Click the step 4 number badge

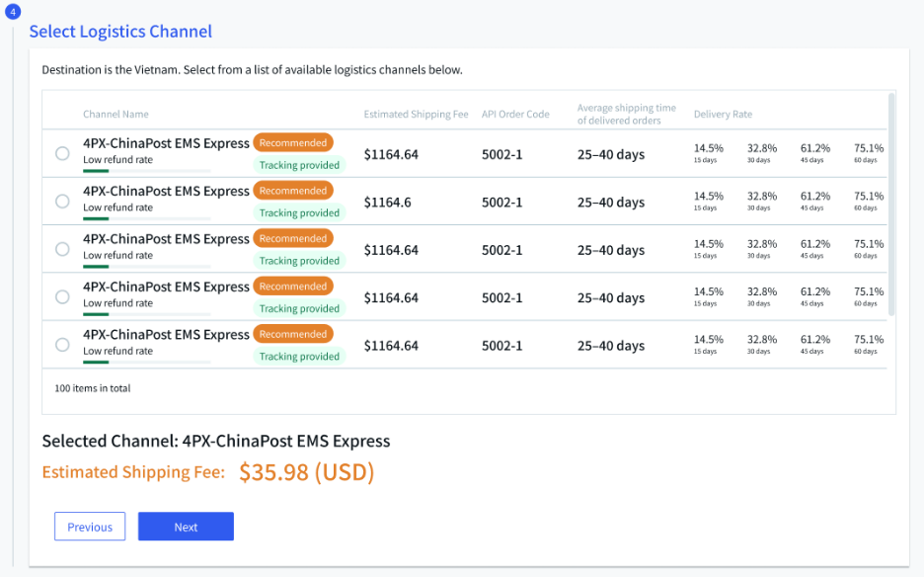(13, 12)
